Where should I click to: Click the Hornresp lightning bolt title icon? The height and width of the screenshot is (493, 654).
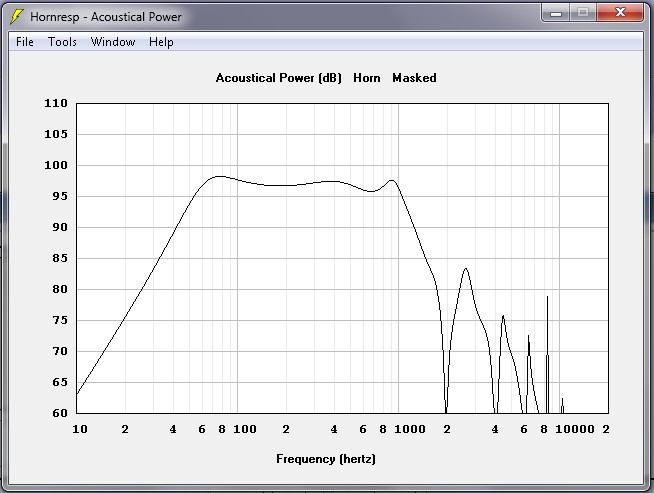coord(16,17)
